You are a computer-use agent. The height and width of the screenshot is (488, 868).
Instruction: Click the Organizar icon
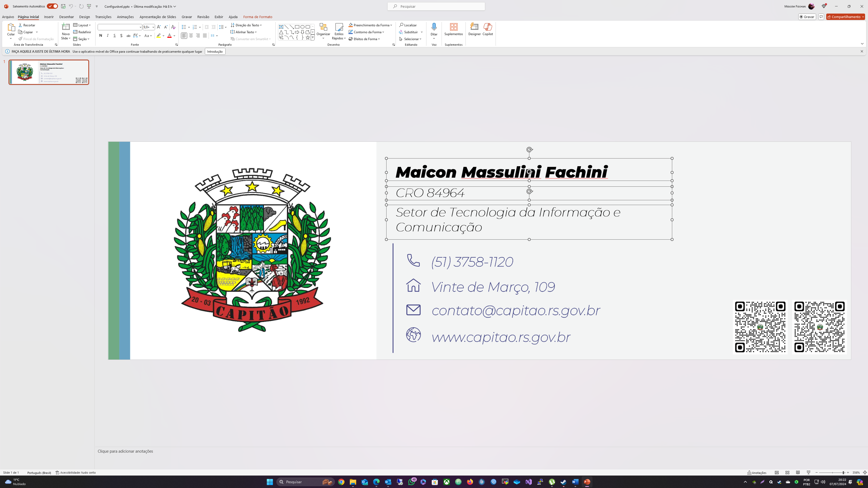point(323,27)
